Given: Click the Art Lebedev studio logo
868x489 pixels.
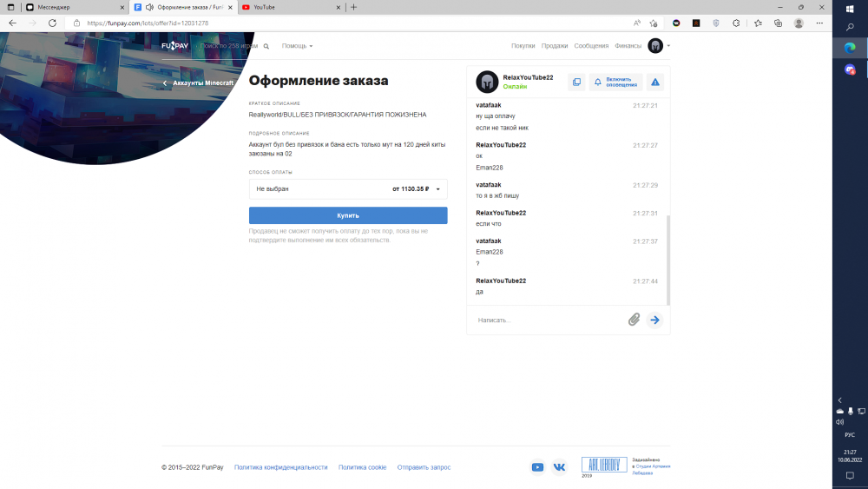Looking at the screenshot, I should point(604,465).
